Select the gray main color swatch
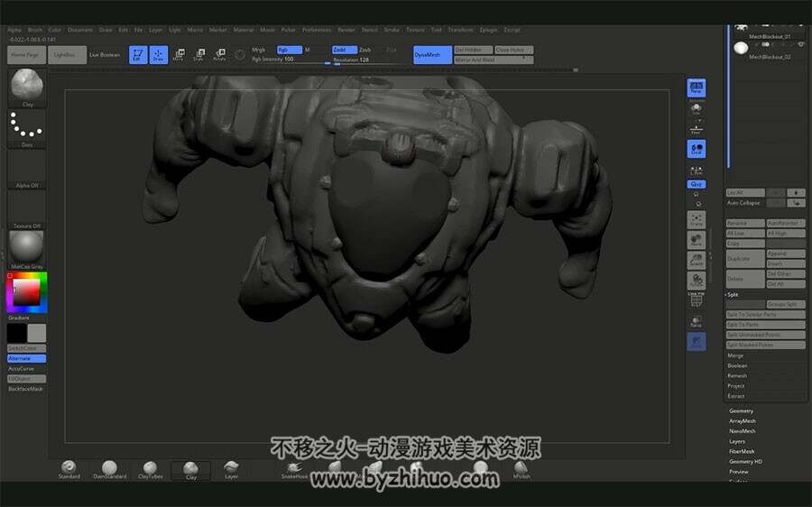 tap(37, 333)
